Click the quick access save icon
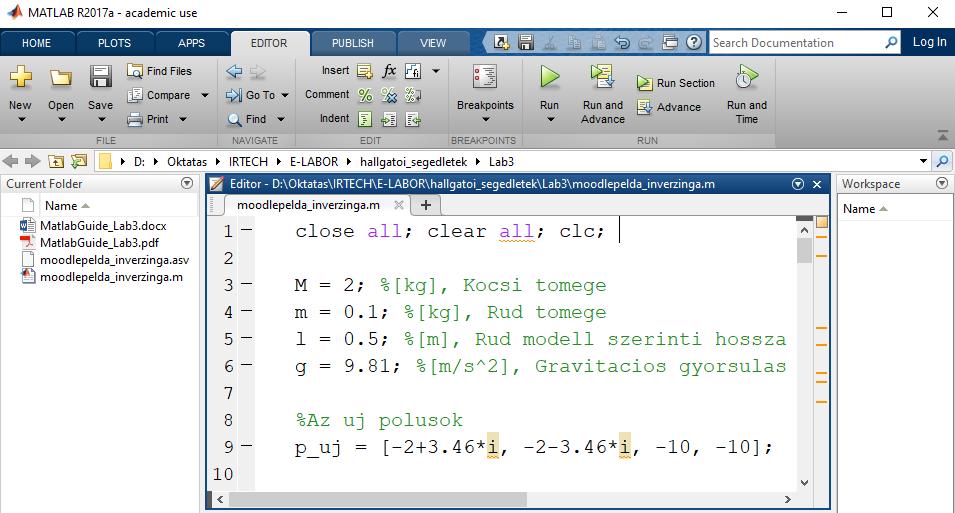Viewport: 955px width, 513px height. coord(526,42)
